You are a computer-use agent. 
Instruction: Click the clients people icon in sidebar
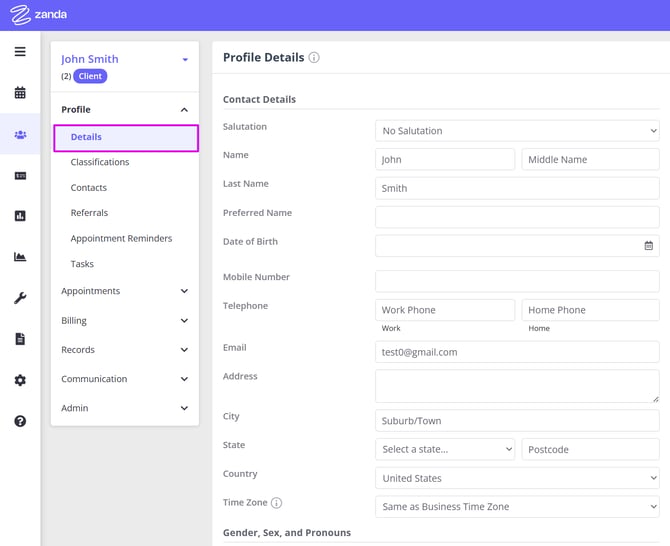point(20,135)
